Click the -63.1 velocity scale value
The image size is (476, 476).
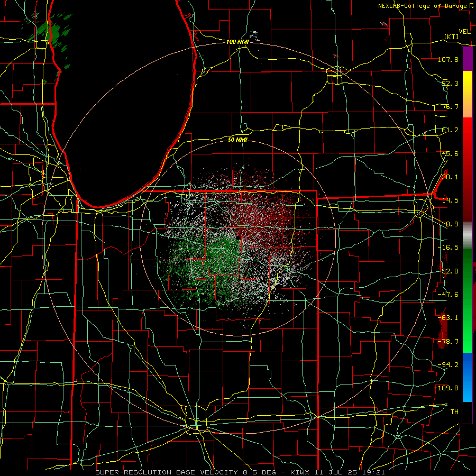click(448, 318)
